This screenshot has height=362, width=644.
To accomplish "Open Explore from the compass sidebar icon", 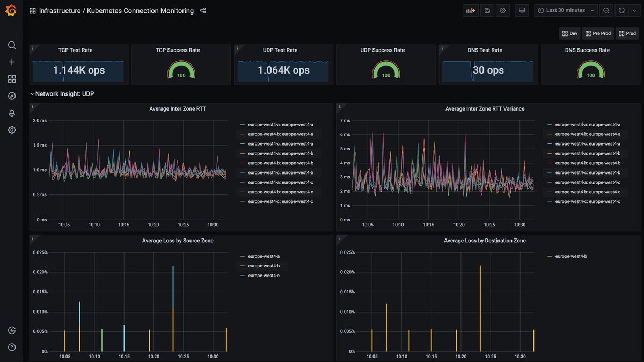I will (11, 96).
